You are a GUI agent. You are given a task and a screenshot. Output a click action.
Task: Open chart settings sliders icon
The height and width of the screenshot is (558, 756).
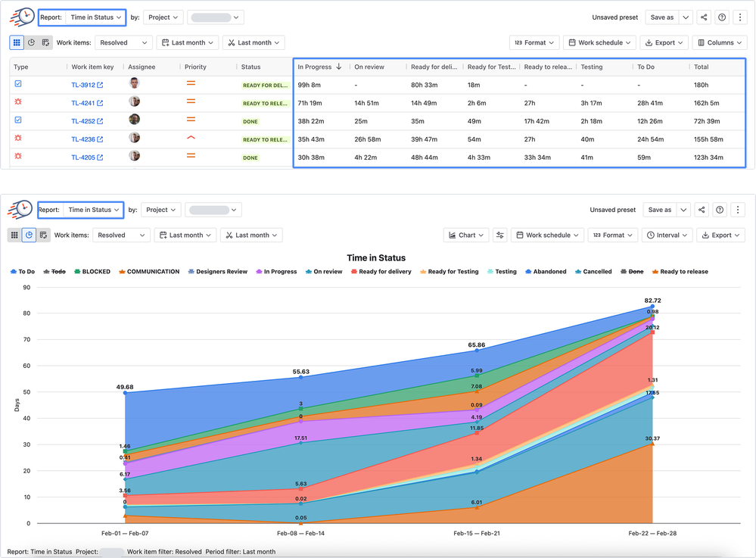500,235
